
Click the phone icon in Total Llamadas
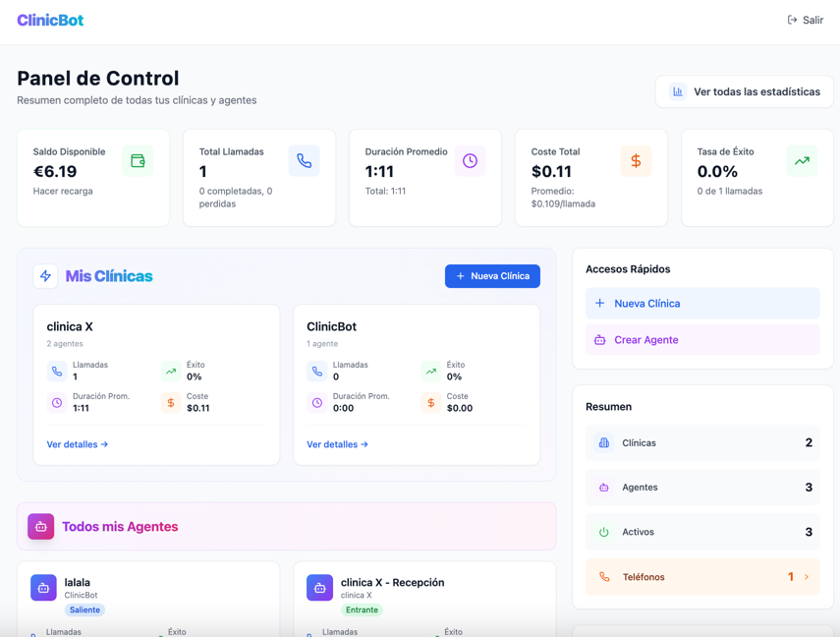click(x=304, y=161)
